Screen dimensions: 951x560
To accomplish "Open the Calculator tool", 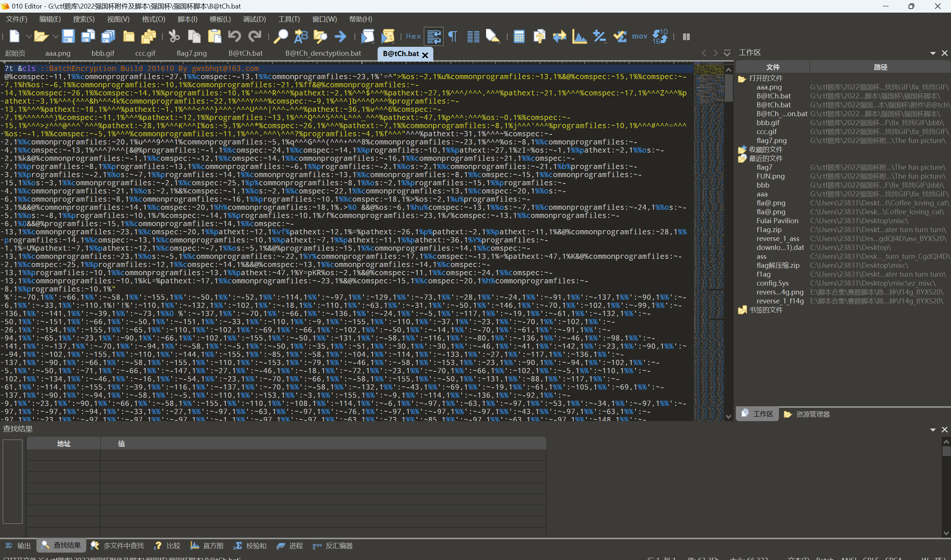I will [x=519, y=36].
